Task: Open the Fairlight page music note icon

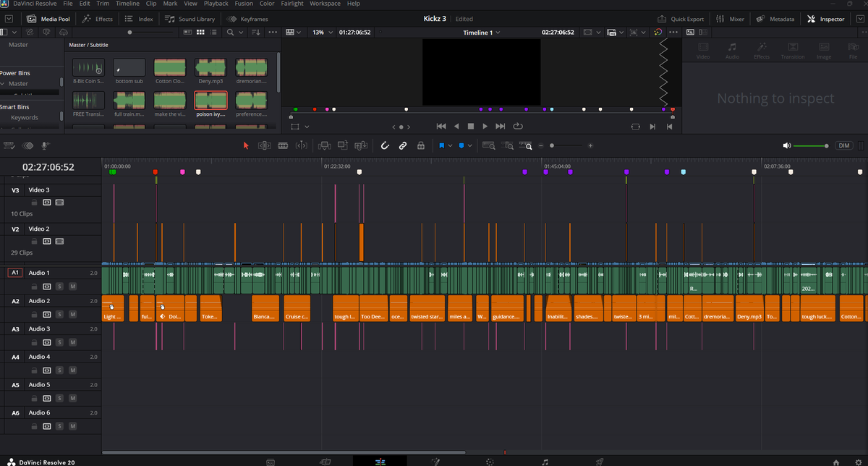Action: click(x=545, y=461)
